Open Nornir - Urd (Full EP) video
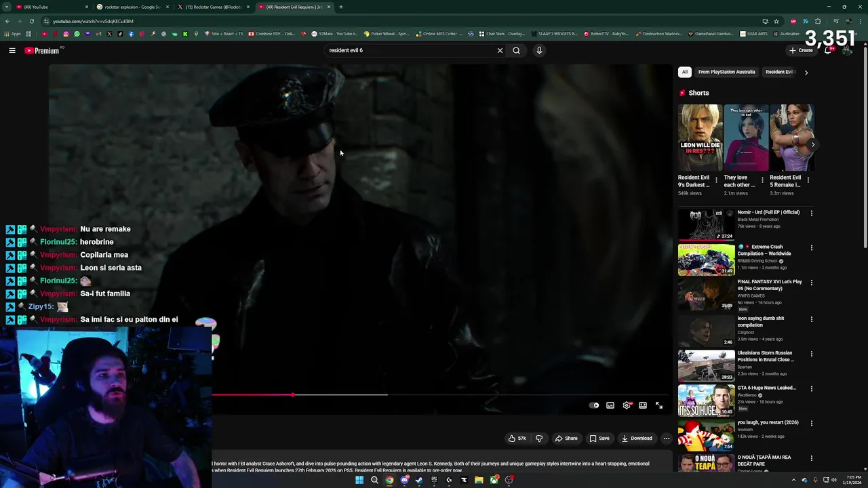The image size is (868, 488). point(706,224)
